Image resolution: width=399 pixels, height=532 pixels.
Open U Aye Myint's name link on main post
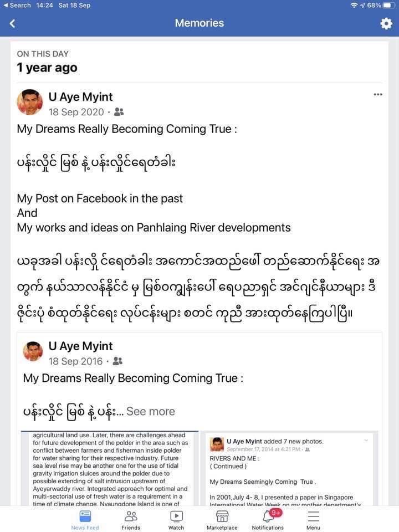pyautogui.click(x=81, y=97)
